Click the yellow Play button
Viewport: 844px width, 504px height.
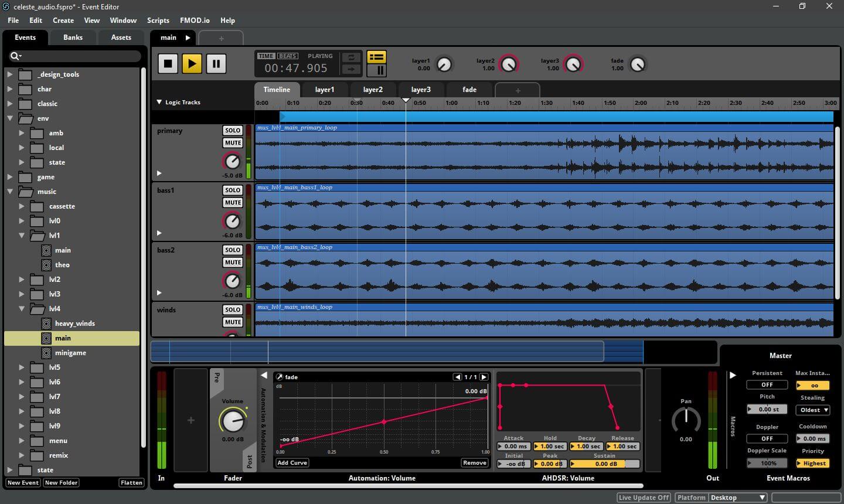(x=192, y=63)
